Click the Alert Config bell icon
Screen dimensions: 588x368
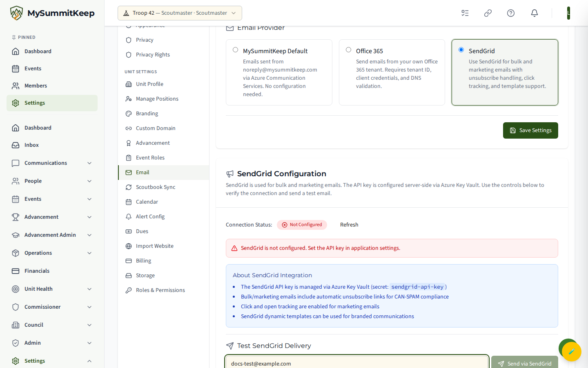coord(129,217)
